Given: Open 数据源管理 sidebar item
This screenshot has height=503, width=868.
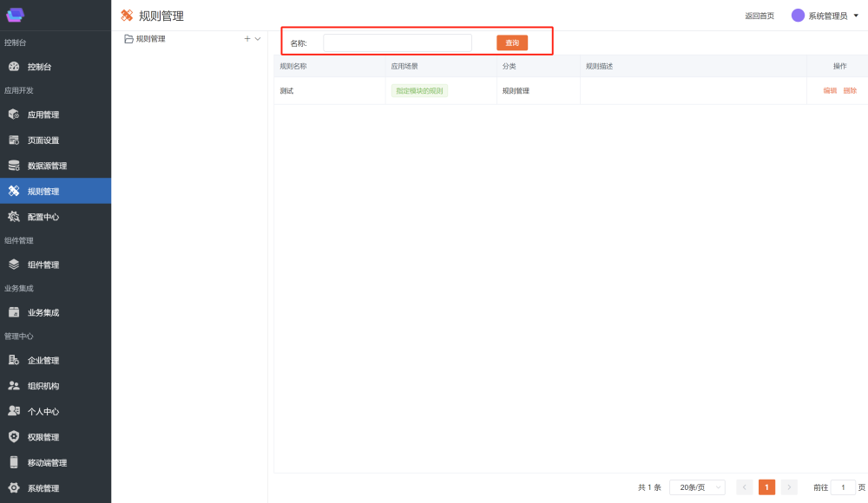Looking at the screenshot, I should 46,166.
